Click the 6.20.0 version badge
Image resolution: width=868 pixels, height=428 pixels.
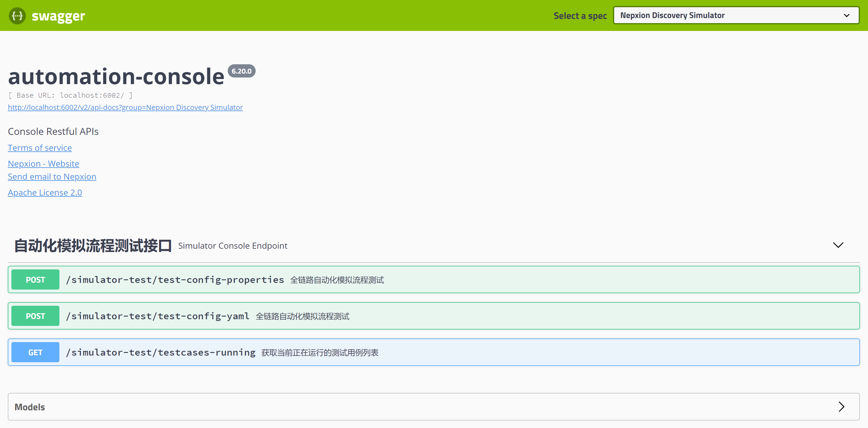click(241, 71)
